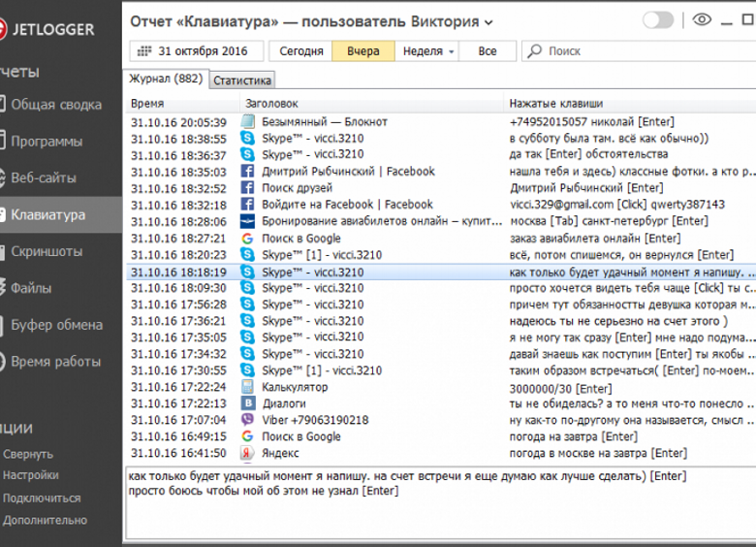The image size is (756, 547).
Task: Click the Настройки link in sidebar
Action: 30,475
